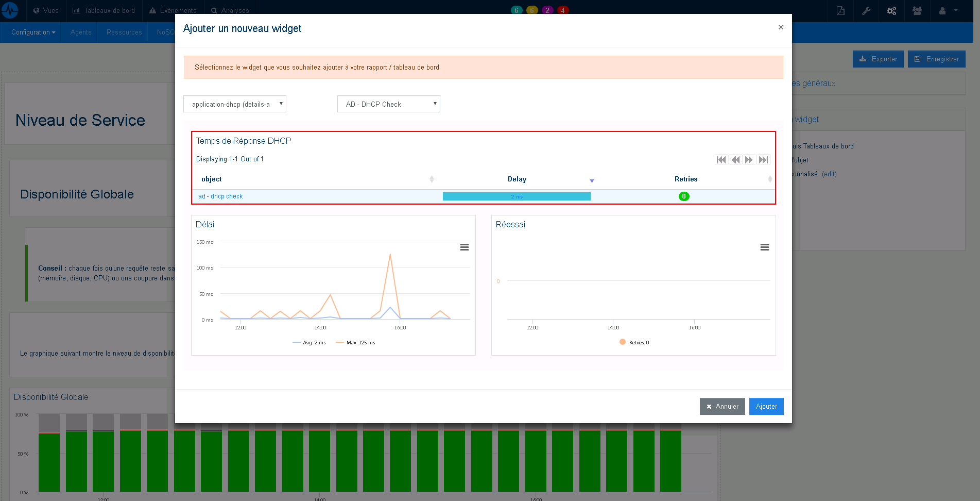Open the Délai chart hamburger export menu
Image resolution: width=980 pixels, height=501 pixels.
pyautogui.click(x=465, y=247)
